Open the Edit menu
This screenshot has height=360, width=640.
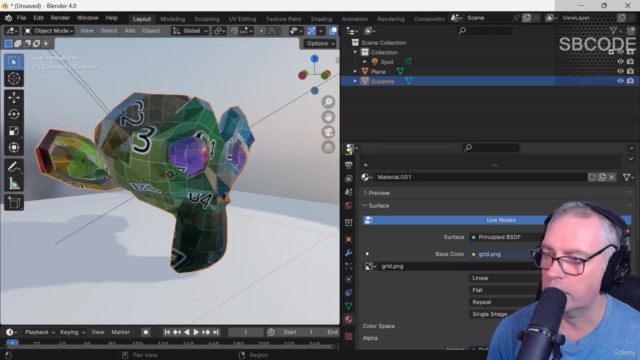38,18
